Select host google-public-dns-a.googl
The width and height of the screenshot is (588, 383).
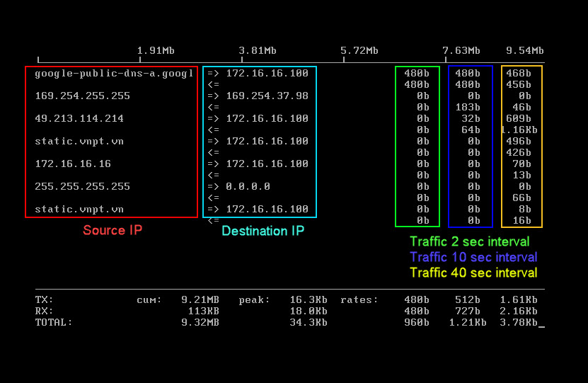pos(114,74)
